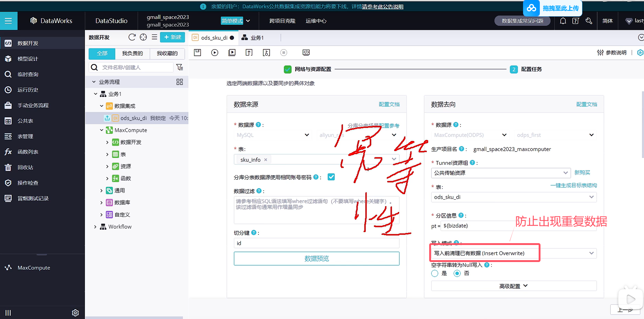Open 回收站 in the left sidebar
Image resolution: width=644 pixels, height=319 pixels.
[25, 167]
